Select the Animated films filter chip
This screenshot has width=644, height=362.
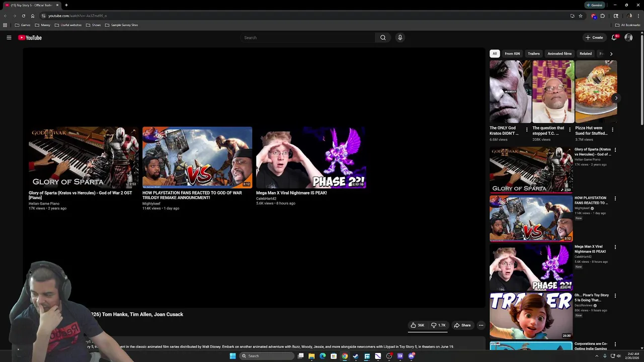[559, 54]
